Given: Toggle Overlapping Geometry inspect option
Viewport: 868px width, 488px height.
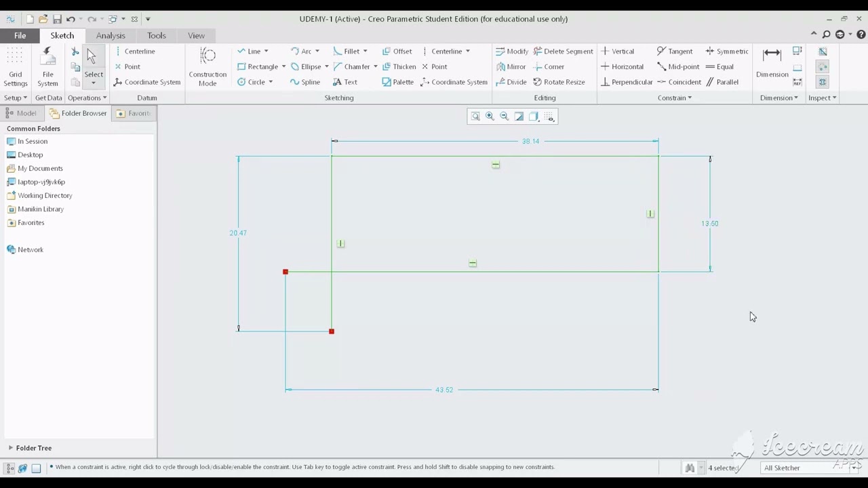Looking at the screenshot, I should tap(823, 52).
